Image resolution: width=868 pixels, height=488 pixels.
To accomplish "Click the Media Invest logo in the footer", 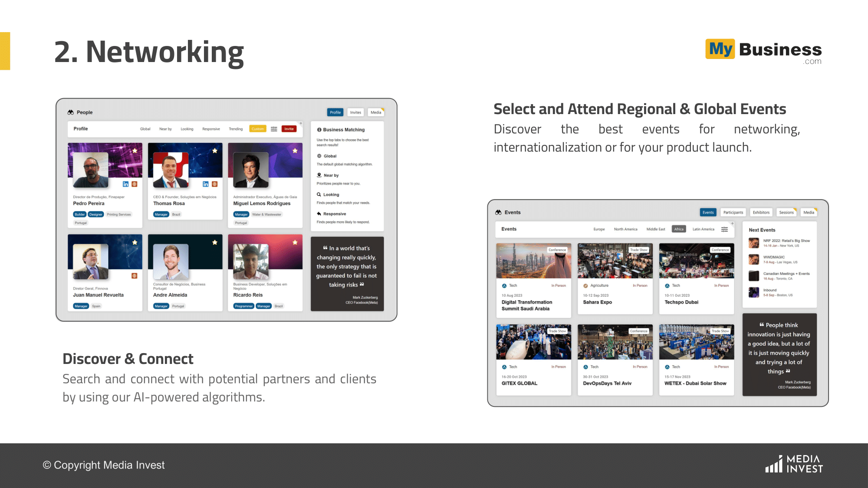I will [x=794, y=464].
